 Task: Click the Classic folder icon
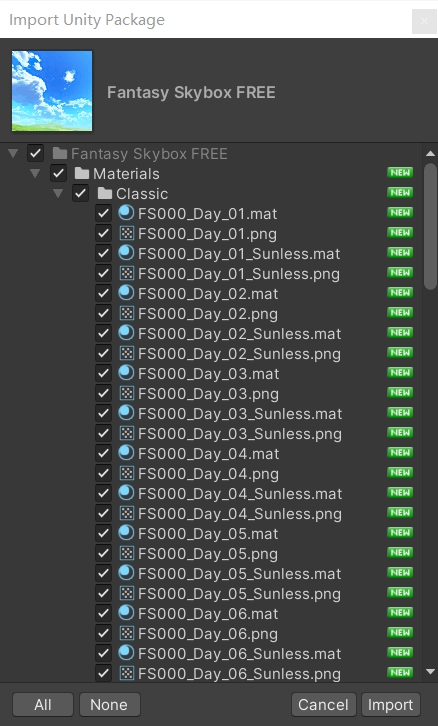(105, 194)
